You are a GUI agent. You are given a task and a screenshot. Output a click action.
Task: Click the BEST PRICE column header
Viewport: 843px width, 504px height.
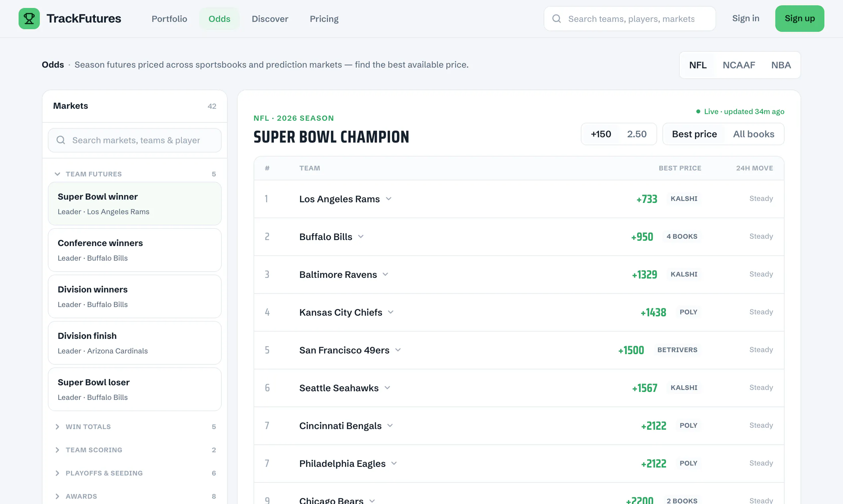pos(680,168)
